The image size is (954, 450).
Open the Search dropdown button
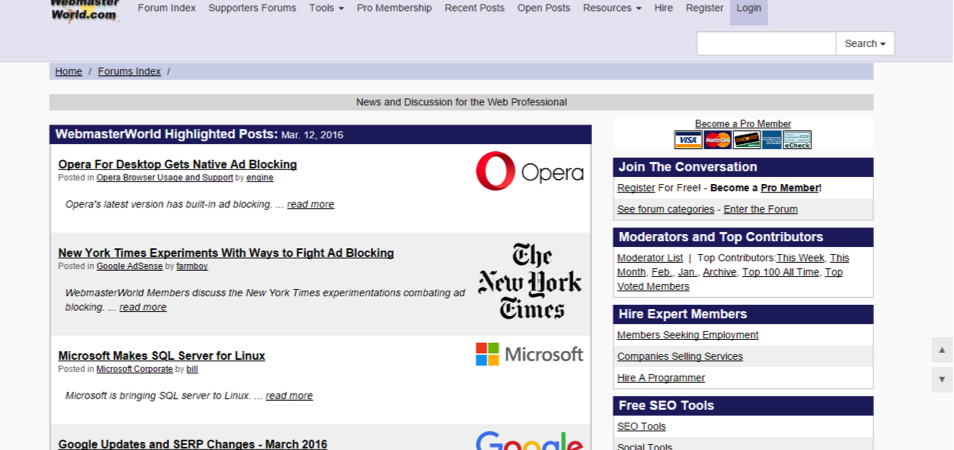coord(865,44)
